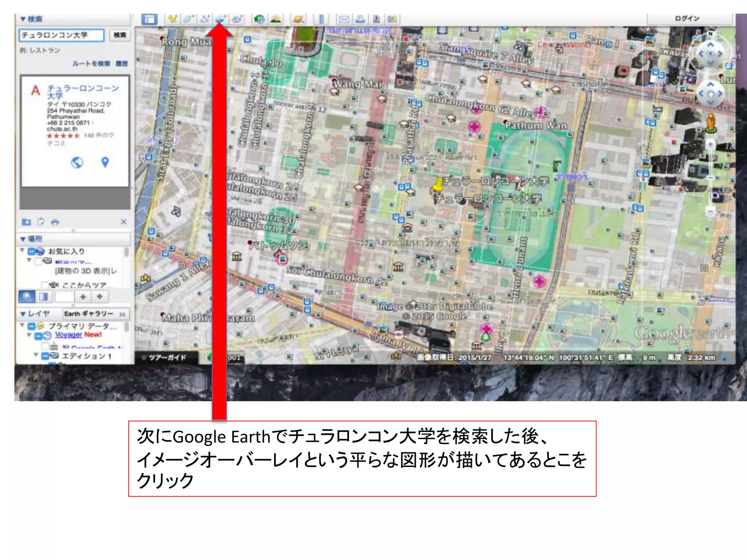Click the Add Placemark pushpin tool
Screen dimensions: 747x560
tap(172, 19)
